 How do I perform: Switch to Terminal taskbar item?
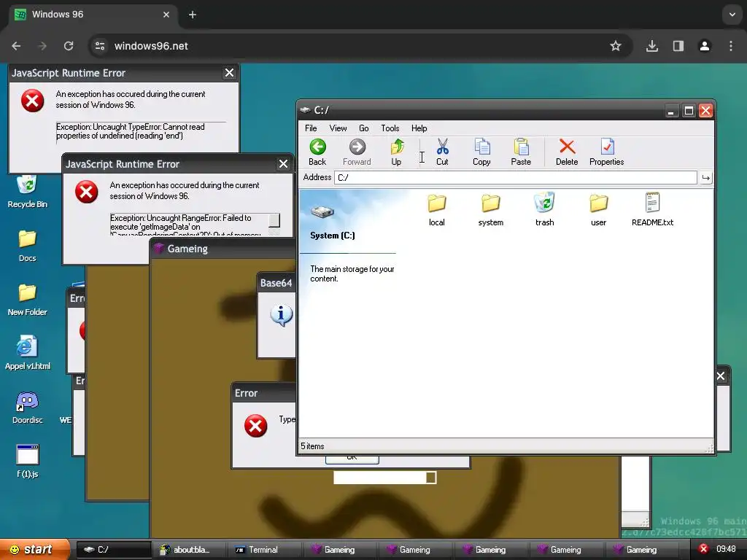click(264, 550)
